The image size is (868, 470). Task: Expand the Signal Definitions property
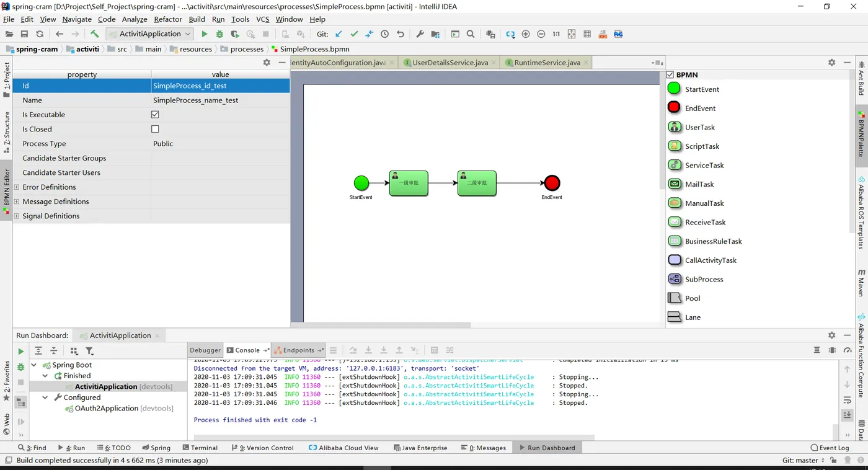tap(17, 216)
